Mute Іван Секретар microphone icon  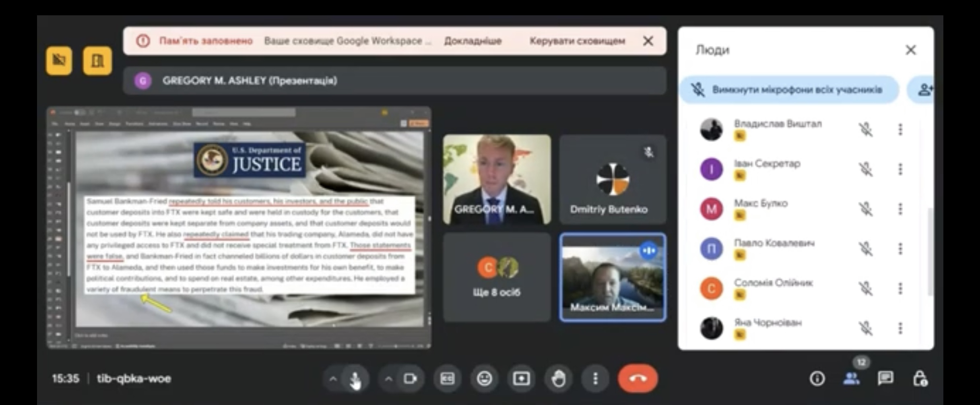[866, 169]
